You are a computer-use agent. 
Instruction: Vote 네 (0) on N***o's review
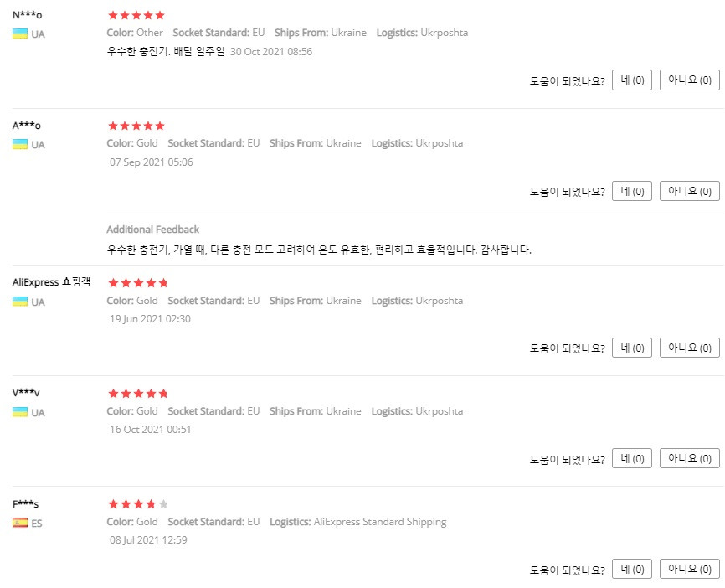click(x=631, y=80)
